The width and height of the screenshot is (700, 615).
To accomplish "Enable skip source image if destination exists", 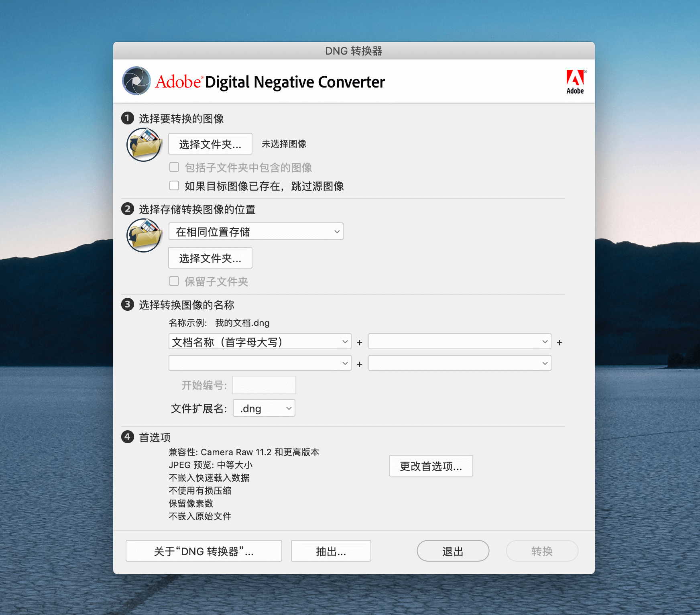I will pos(174,185).
